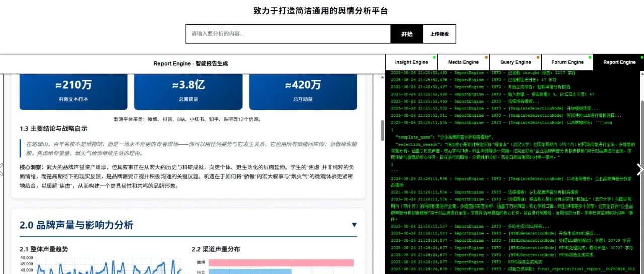The width and height of the screenshot is (644, 274).
Task: Click the 50,000 y-axis label on trend chart
Action: click(26, 258)
